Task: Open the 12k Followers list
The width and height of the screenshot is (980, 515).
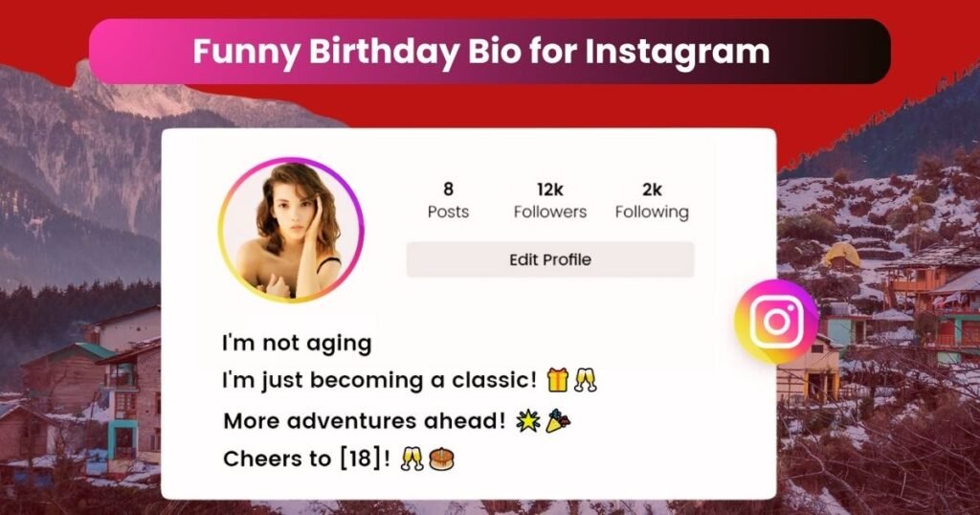Action: 550,201
